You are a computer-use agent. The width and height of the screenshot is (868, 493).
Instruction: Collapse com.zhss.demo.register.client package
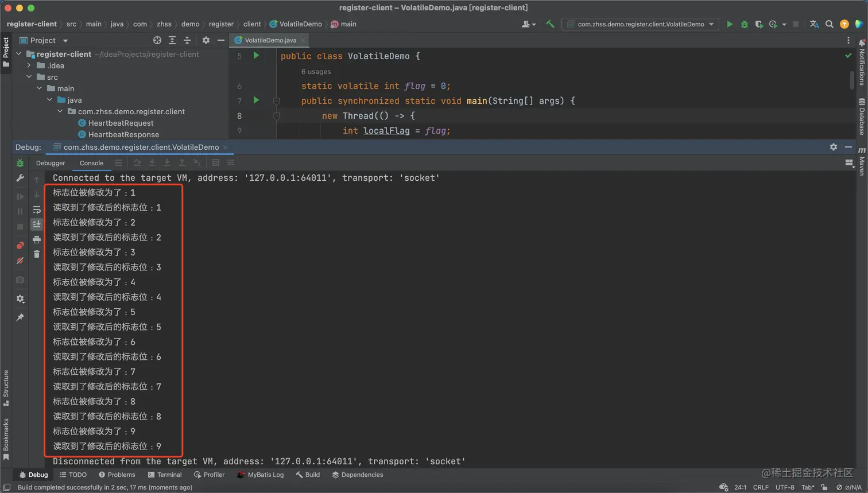click(60, 111)
